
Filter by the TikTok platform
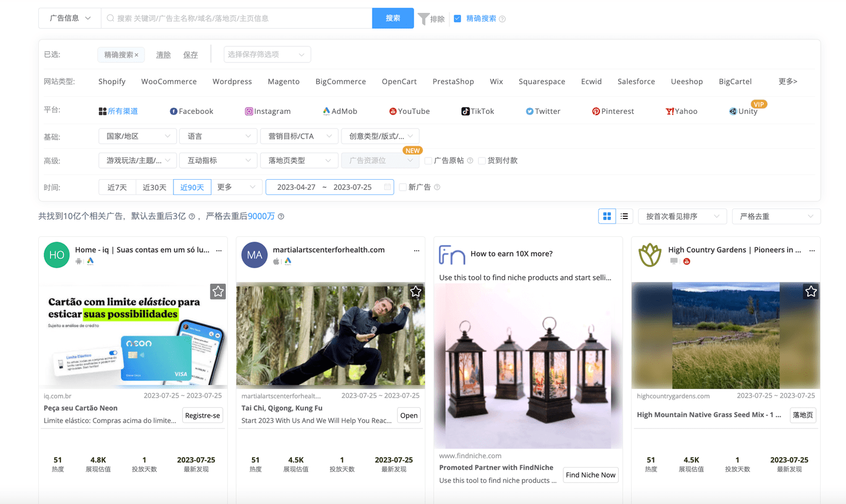click(478, 111)
